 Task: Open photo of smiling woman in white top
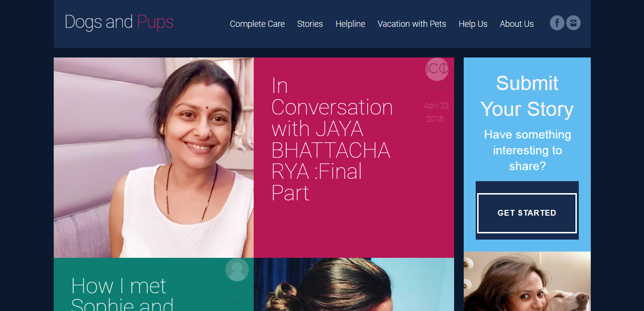tap(153, 158)
